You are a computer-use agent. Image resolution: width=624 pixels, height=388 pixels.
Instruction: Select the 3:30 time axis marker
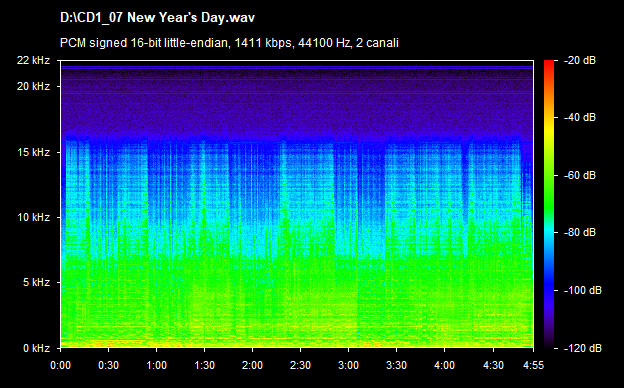coord(396,365)
